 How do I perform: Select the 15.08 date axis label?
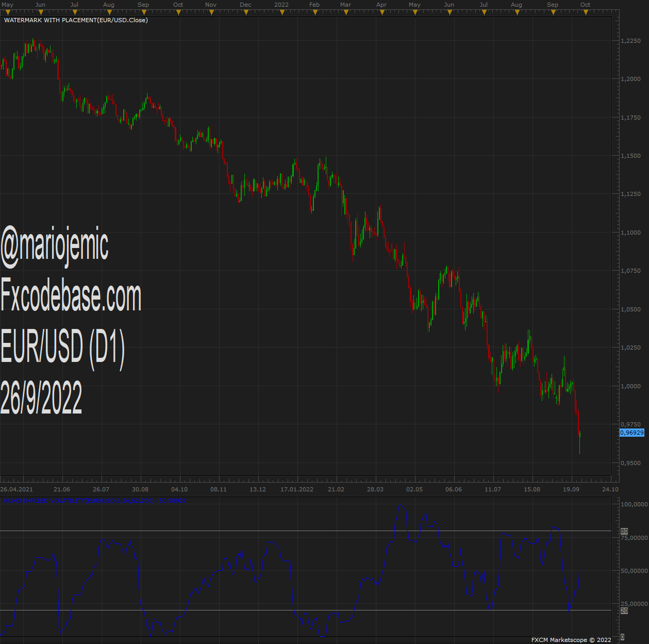532,489
